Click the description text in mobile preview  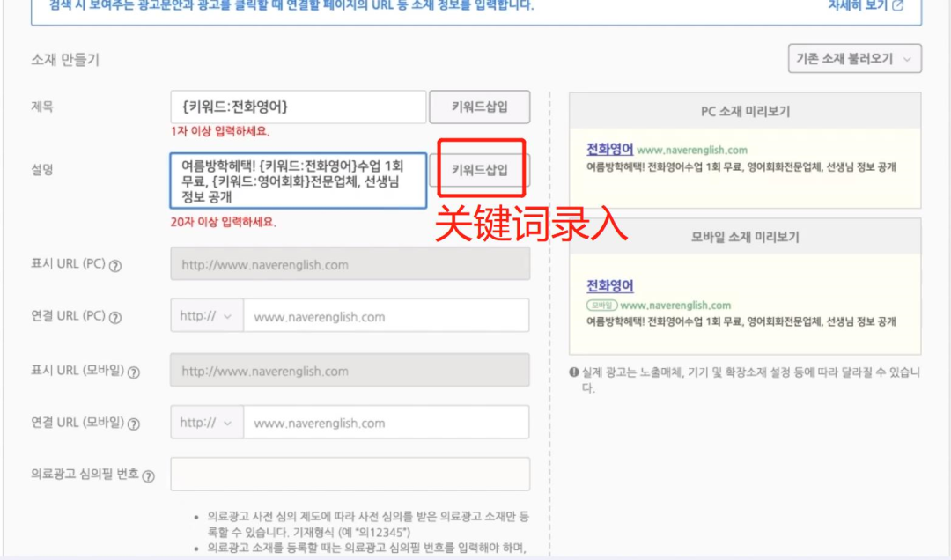click(x=741, y=321)
